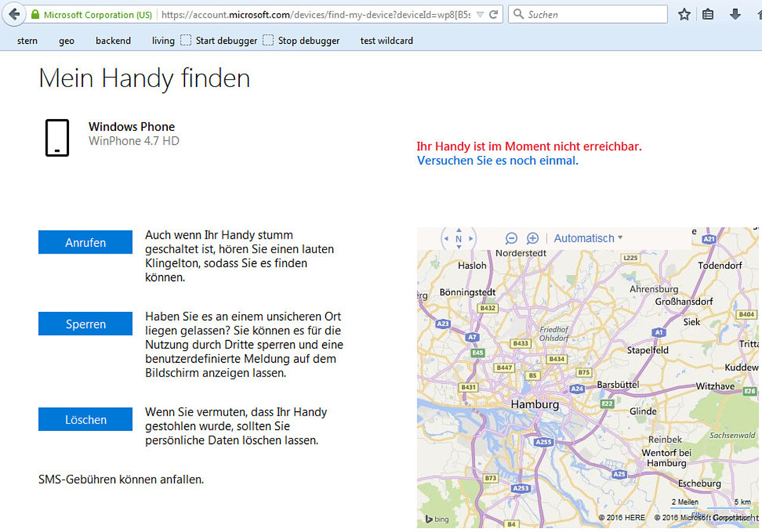Click the bing logo on the map
Image resolution: width=762 pixels, height=532 pixels.
(x=437, y=519)
